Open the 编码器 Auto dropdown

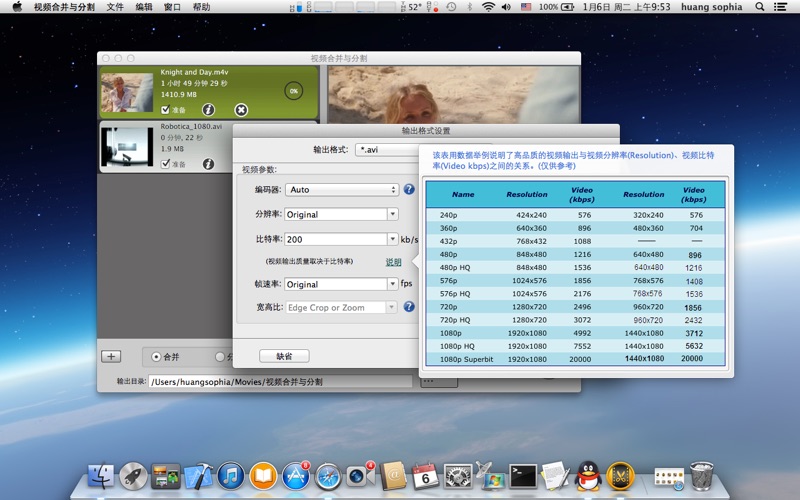[342, 189]
